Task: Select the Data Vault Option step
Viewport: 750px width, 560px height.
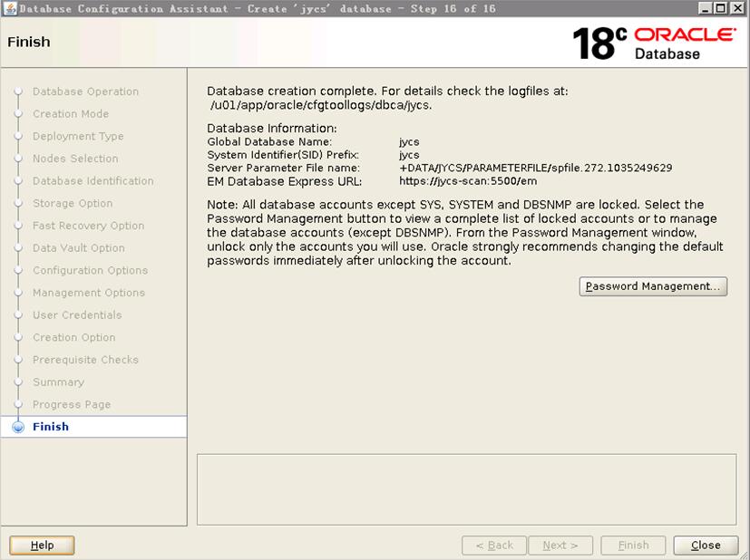Action: (x=79, y=248)
